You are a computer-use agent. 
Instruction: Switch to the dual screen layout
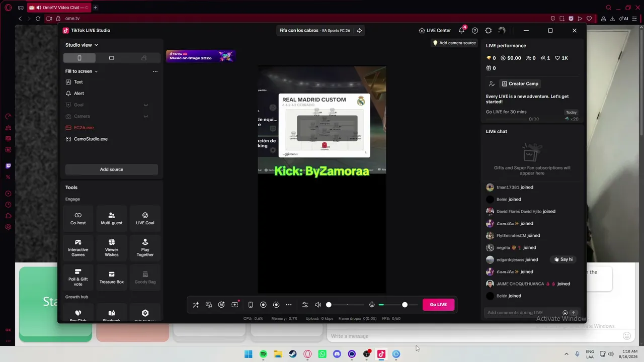tap(144, 58)
